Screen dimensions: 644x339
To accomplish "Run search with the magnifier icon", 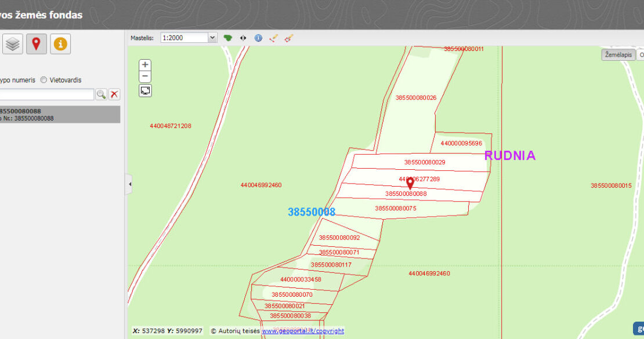I will [x=101, y=94].
